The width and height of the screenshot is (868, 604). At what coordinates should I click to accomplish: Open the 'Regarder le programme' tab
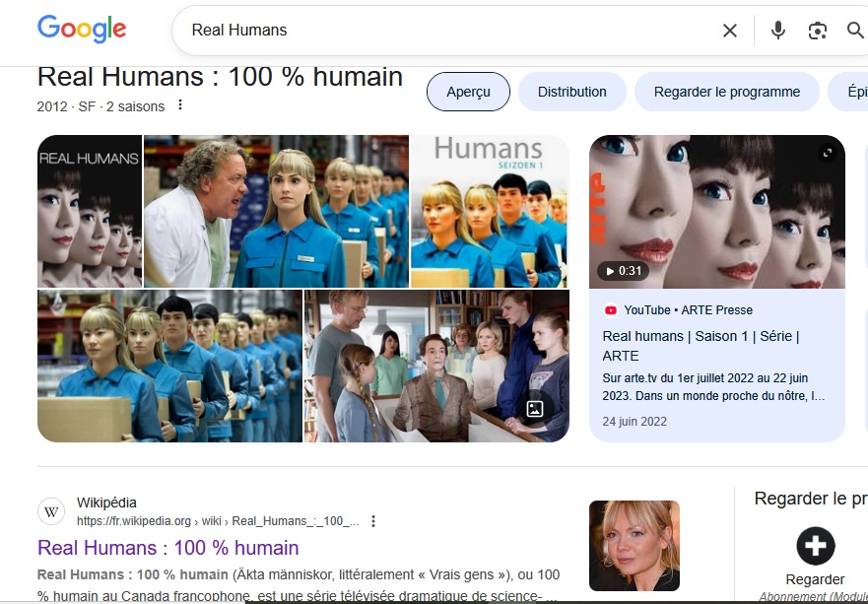[x=726, y=92]
